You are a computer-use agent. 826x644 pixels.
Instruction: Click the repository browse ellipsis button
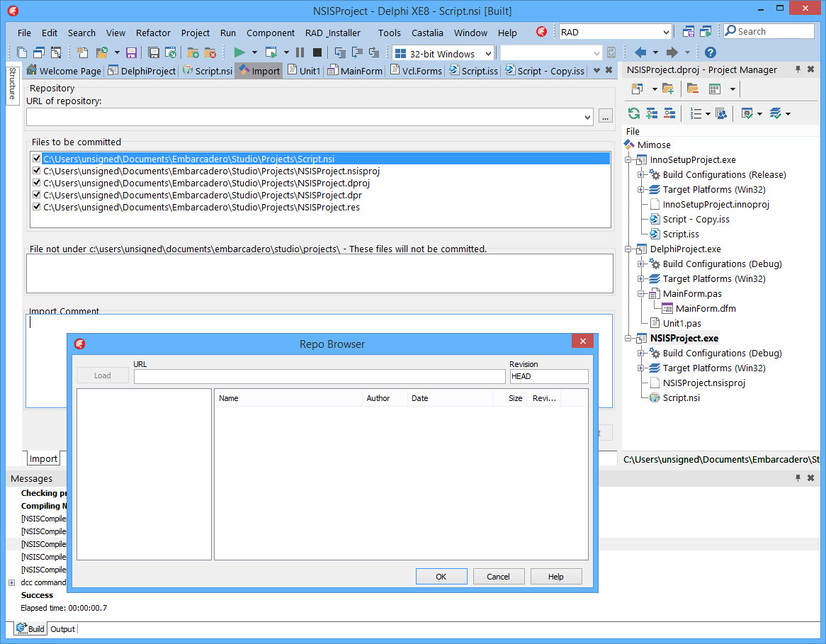[605, 117]
